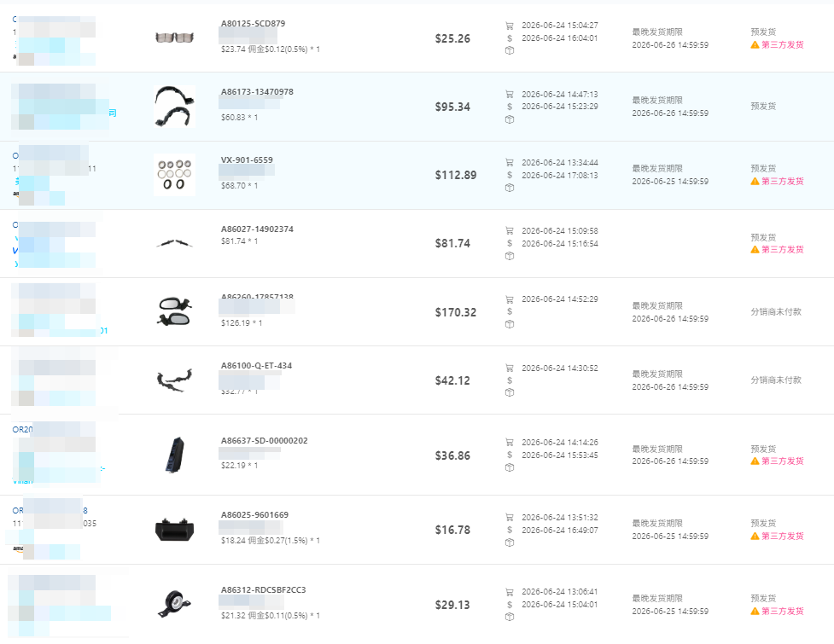Click 预发货 status on $95.34 order
Screen dimensions: 834x644
pyautogui.click(x=763, y=107)
